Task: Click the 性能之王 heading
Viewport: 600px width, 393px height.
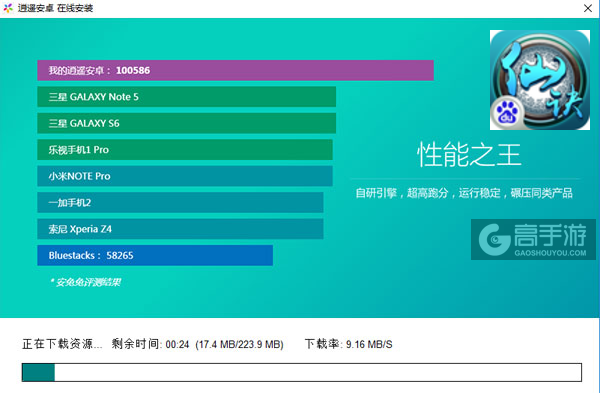Action: coord(469,155)
